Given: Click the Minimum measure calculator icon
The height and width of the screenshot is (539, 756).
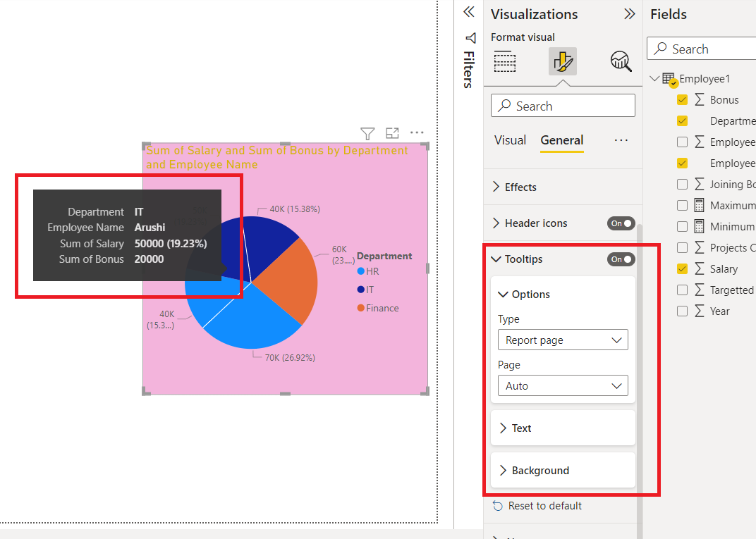Looking at the screenshot, I should pos(699,226).
